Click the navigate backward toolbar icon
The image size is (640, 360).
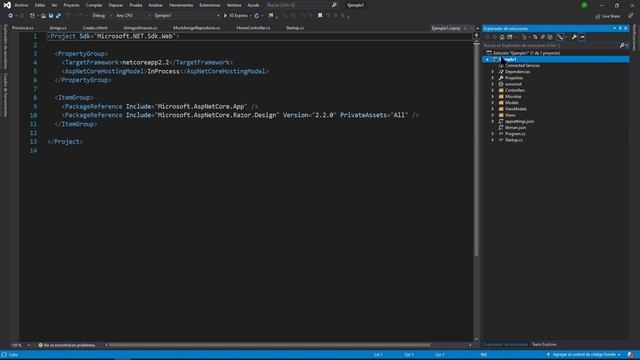tap(10, 16)
